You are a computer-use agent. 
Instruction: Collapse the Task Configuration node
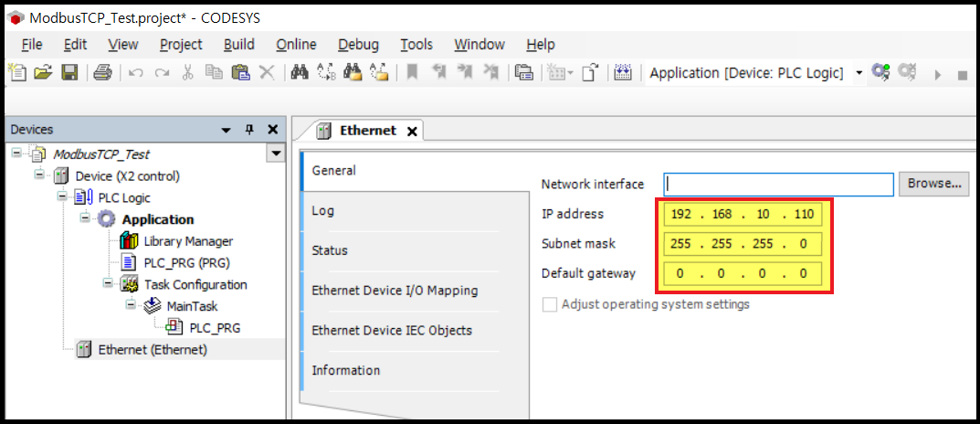[108, 284]
